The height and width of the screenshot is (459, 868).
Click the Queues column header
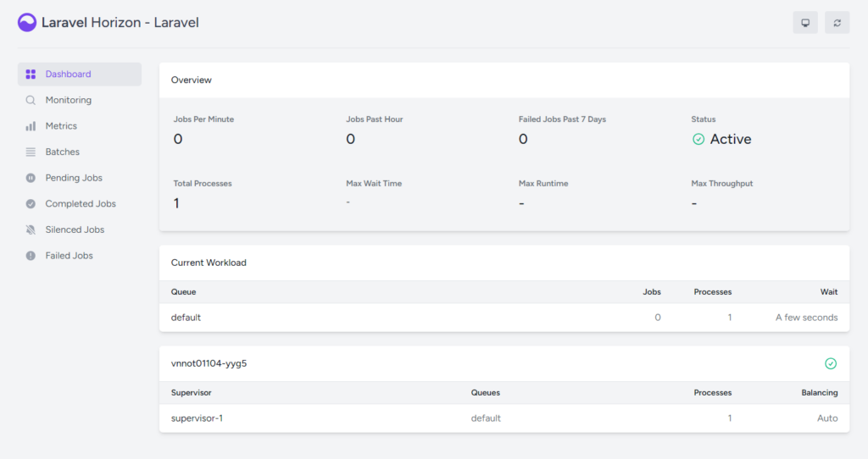486,393
